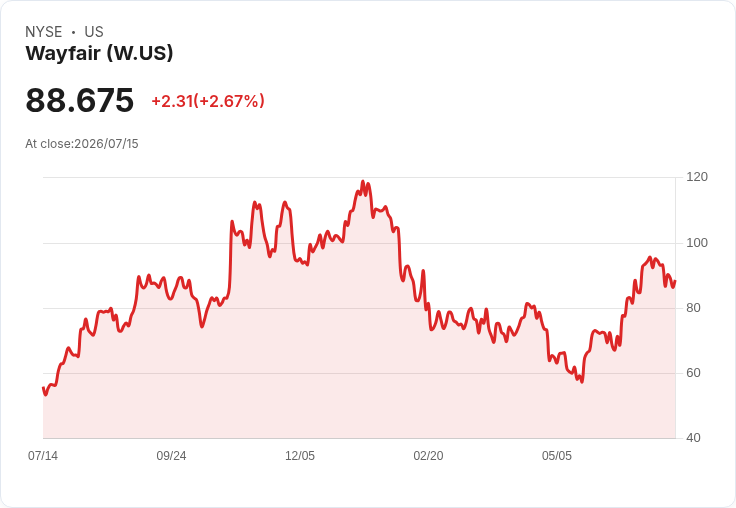Click the 80 price axis label
The width and height of the screenshot is (736, 508).
tap(693, 308)
